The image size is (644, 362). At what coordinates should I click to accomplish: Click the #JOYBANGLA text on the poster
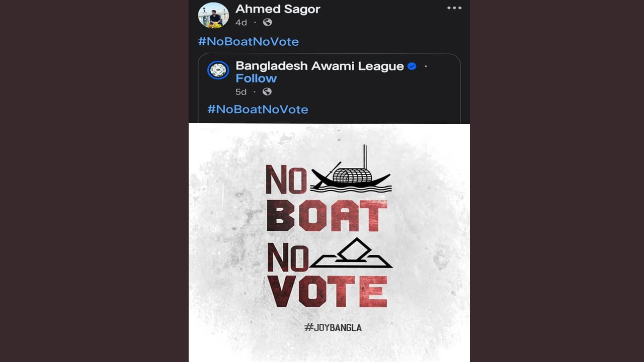click(x=333, y=327)
